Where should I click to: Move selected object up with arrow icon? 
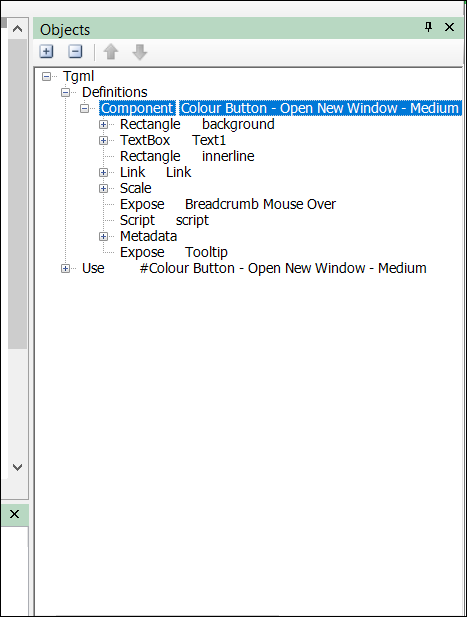pyautogui.click(x=111, y=52)
